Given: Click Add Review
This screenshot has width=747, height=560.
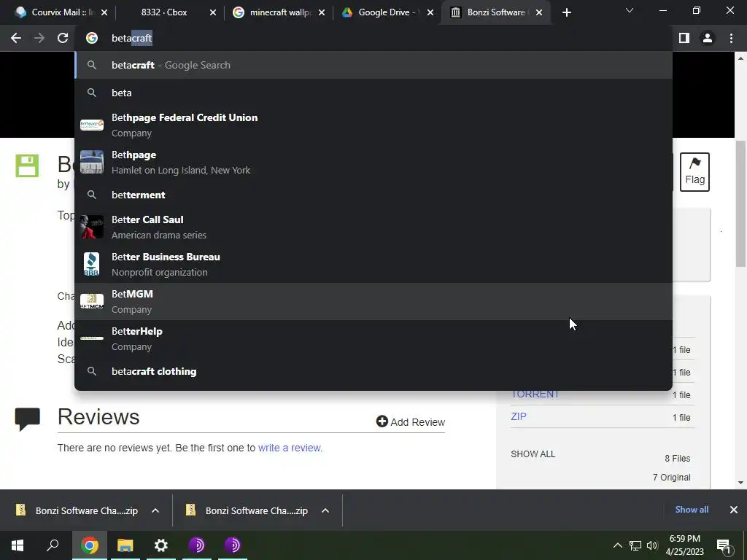Looking at the screenshot, I should 411,422.
